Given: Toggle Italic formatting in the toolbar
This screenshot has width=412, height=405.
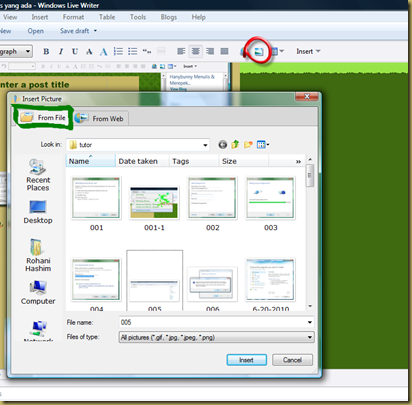Looking at the screenshot, I should click(61, 51).
